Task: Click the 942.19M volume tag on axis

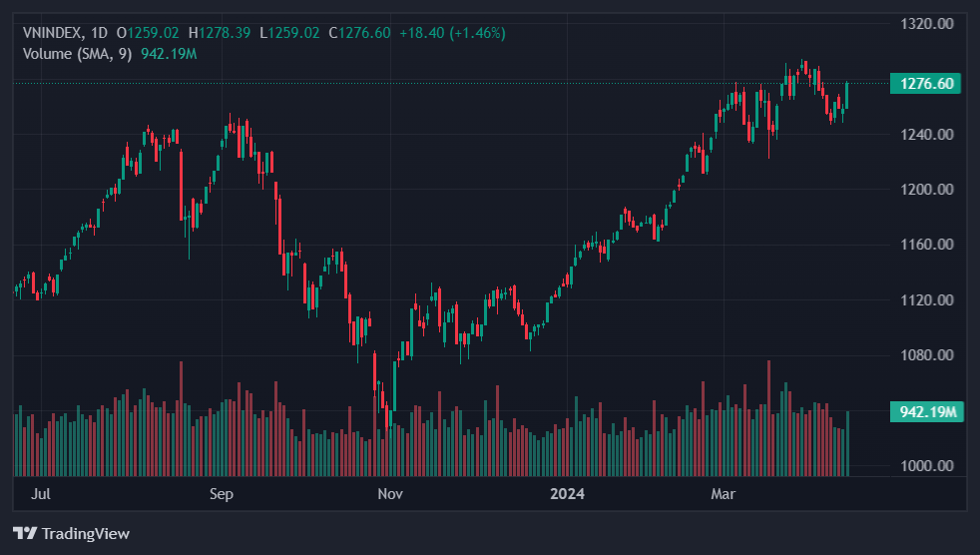Action: coord(927,411)
